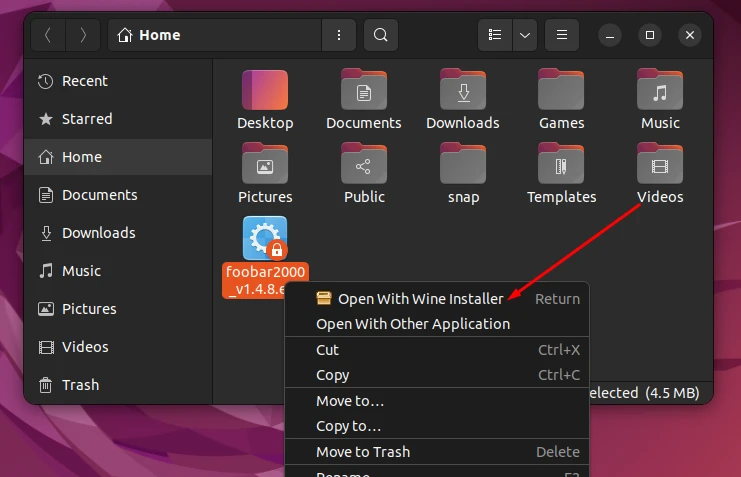
Task: Open Videos in the sidebar
Action: (118, 347)
